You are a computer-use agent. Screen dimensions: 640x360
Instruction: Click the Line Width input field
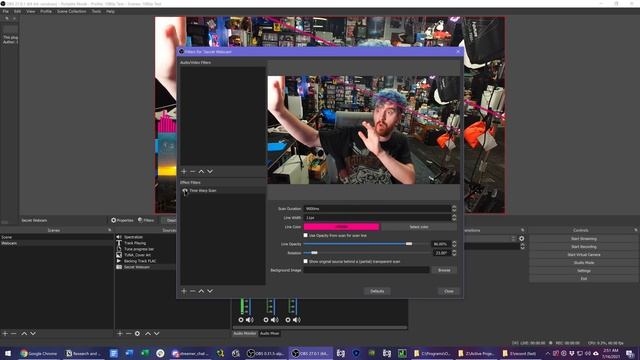click(377, 218)
